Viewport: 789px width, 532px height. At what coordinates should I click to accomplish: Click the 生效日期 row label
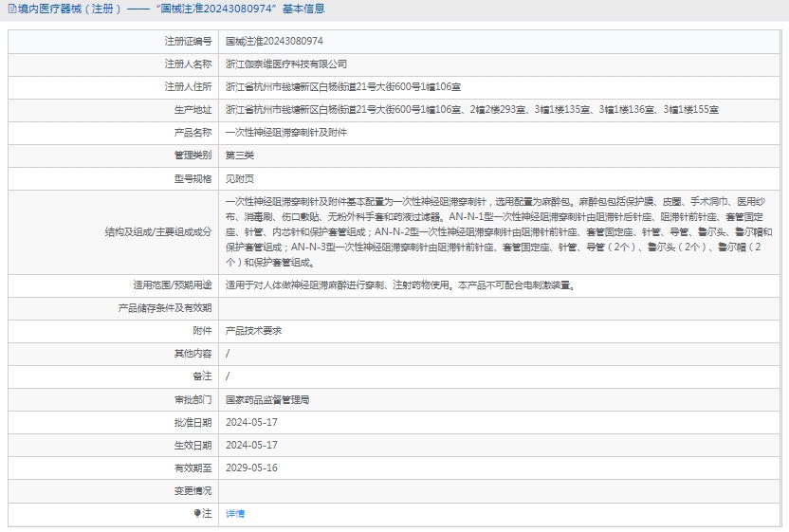(193, 446)
